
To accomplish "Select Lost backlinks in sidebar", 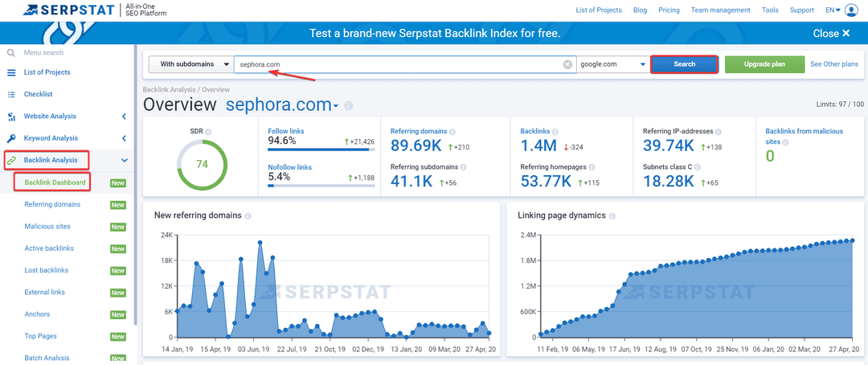I will coord(47,270).
